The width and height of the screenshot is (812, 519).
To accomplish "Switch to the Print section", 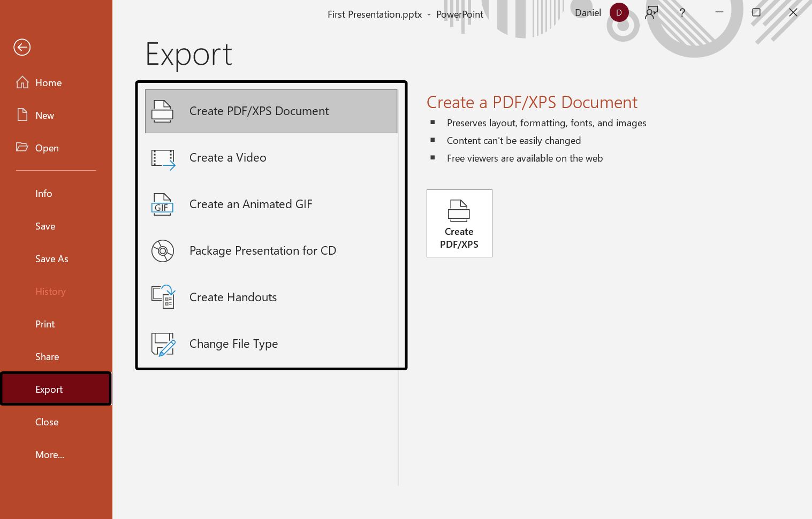I will (x=44, y=324).
